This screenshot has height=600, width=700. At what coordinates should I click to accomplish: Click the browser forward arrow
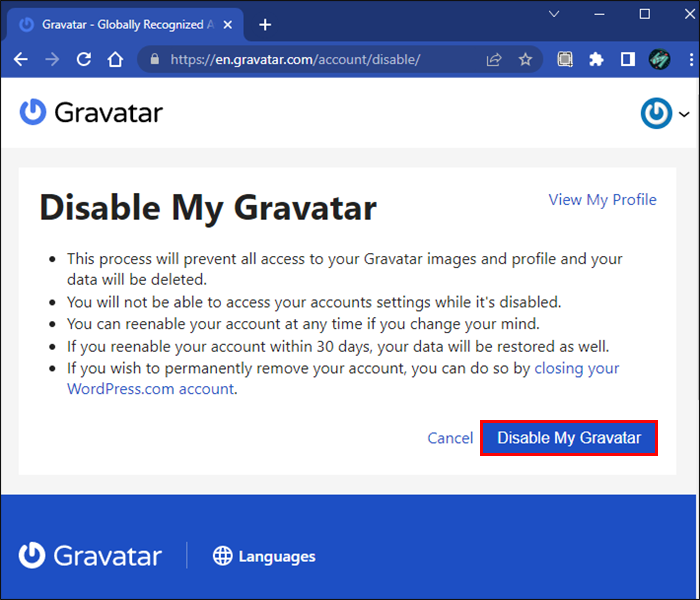[52, 59]
